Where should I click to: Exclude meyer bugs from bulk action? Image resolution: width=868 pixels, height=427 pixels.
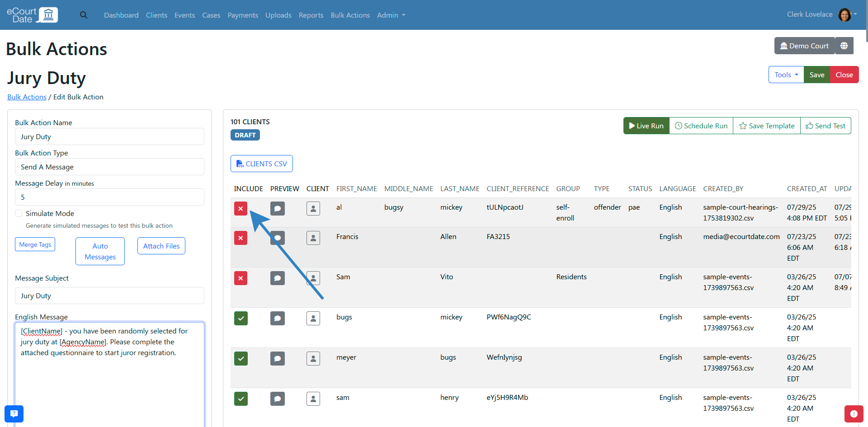[x=241, y=358]
